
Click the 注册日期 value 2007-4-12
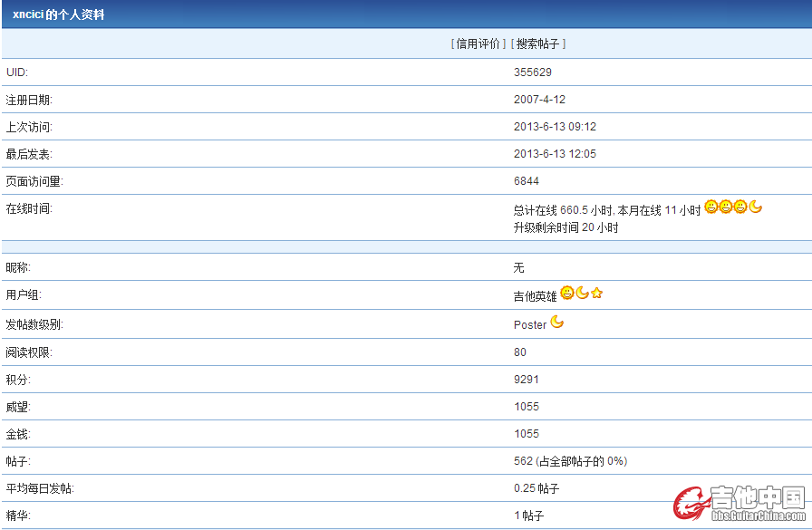pos(539,100)
